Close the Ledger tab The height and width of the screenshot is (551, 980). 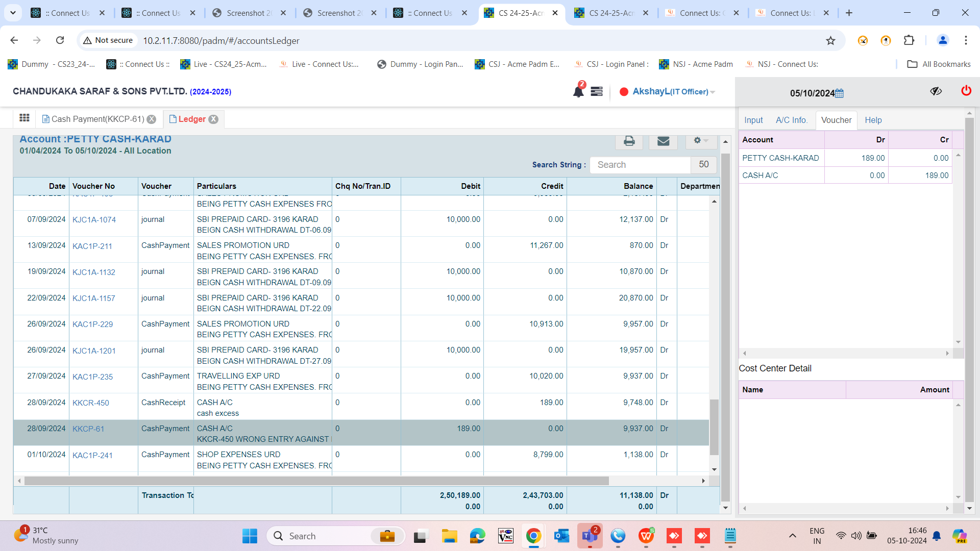(213, 119)
